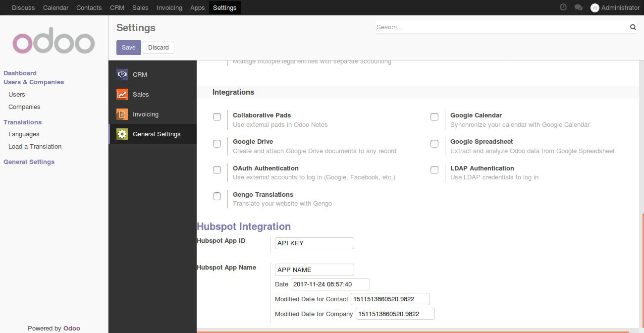Click the search magnifier icon
This screenshot has height=333, width=644.
[633, 27]
